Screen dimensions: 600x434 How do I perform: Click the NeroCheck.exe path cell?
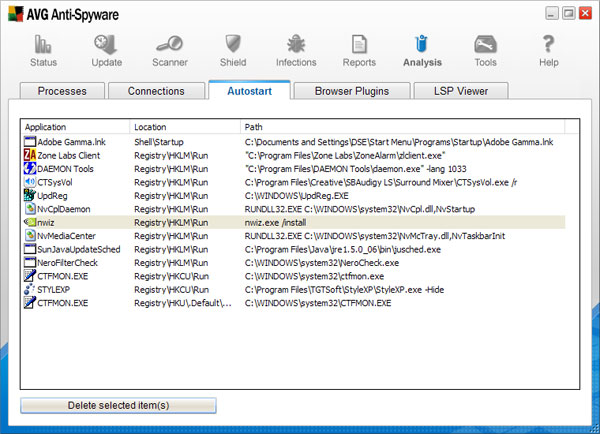(x=322, y=263)
